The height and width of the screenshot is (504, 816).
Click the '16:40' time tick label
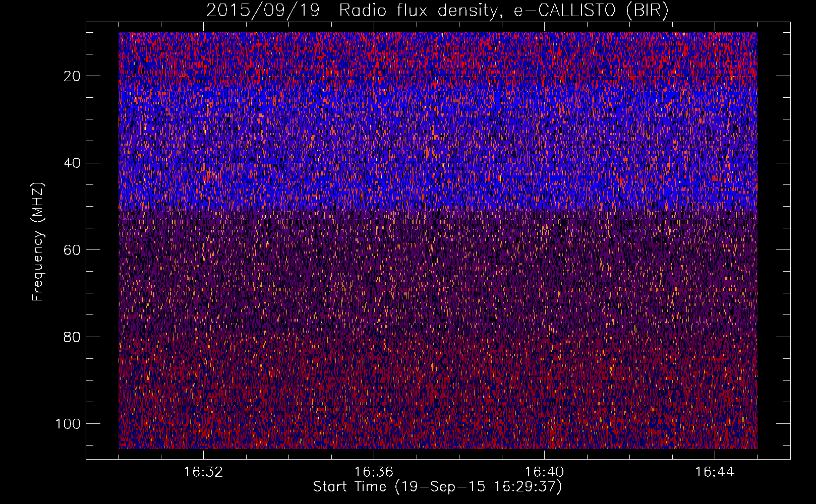tap(544, 472)
